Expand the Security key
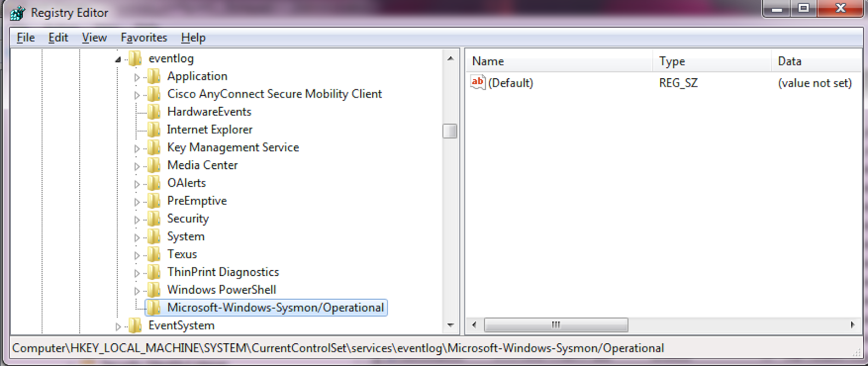Image resolution: width=868 pixels, height=366 pixels. (x=137, y=220)
